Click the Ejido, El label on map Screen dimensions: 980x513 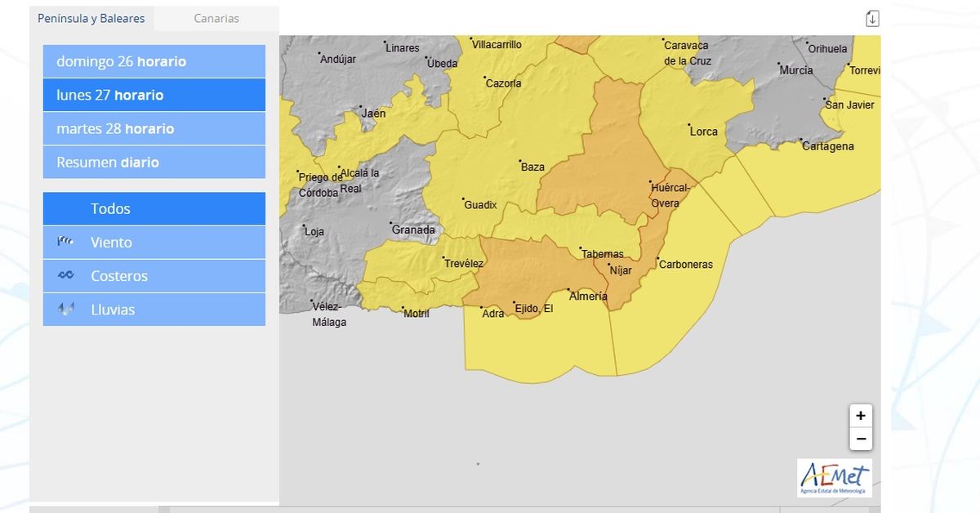click(533, 309)
